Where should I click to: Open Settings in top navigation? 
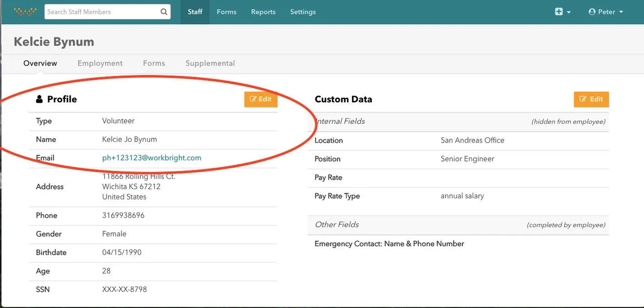tap(303, 12)
